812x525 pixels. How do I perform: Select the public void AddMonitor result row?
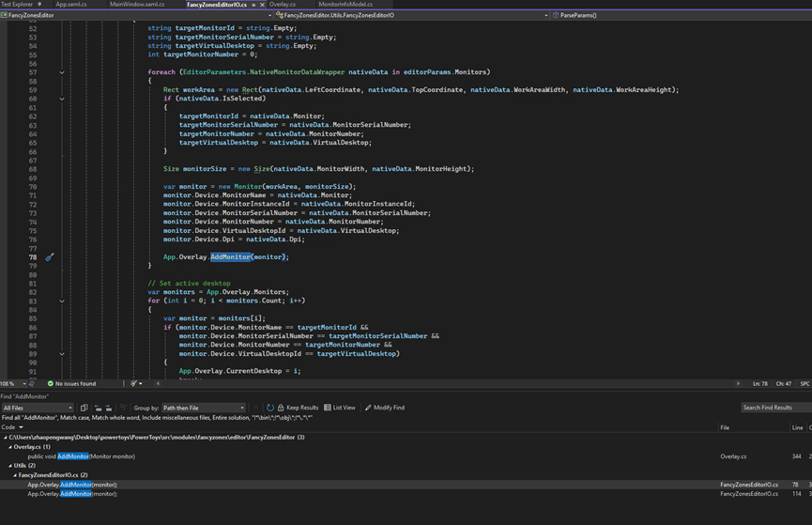click(82, 456)
